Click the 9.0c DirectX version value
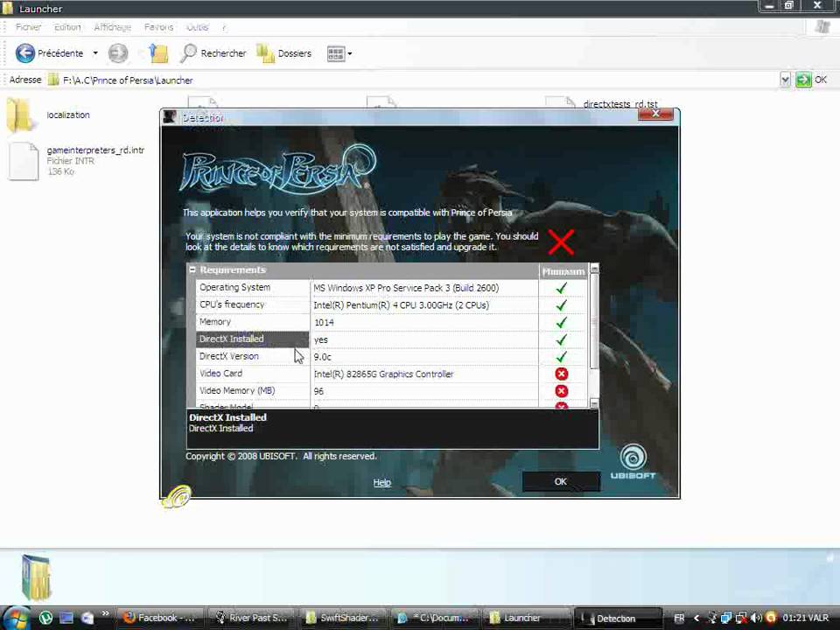This screenshot has width=840, height=630. coord(323,357)
